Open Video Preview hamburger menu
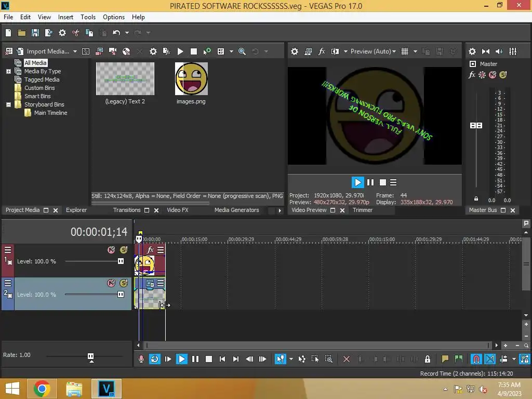 tap(393, 182)
